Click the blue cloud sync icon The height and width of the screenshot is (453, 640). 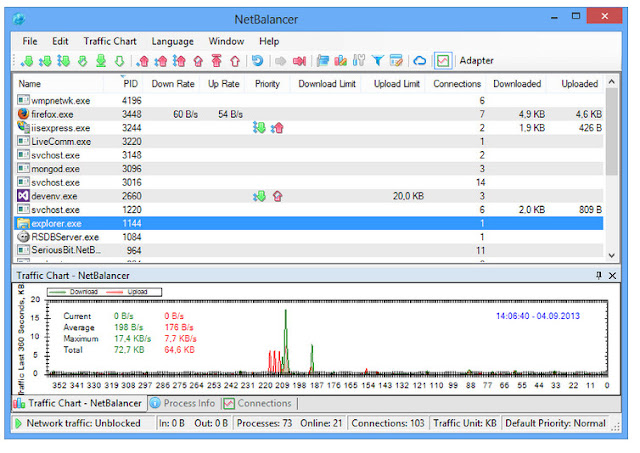click(420, 61)
